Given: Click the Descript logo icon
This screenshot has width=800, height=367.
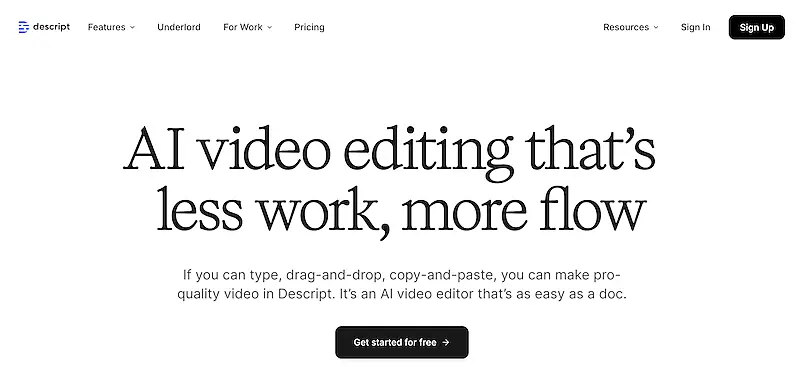Looking at the screenshot, I should click(23, 27).
